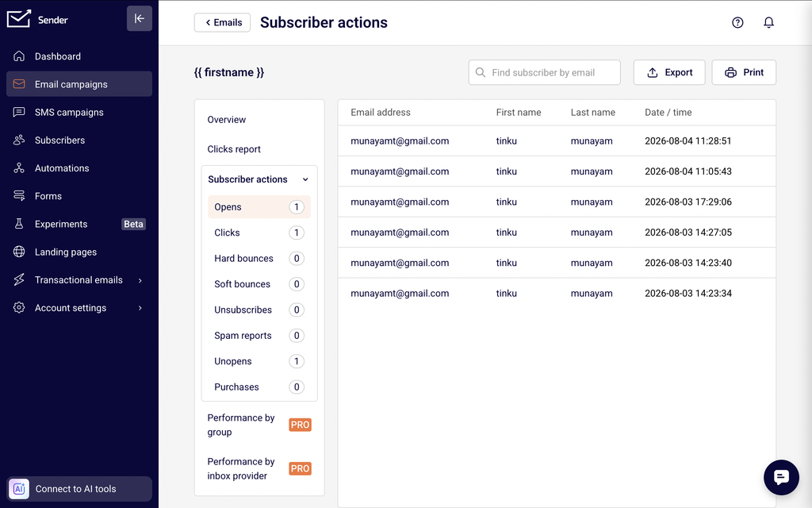
Task: View Unopens list
Action: [259, 361]
